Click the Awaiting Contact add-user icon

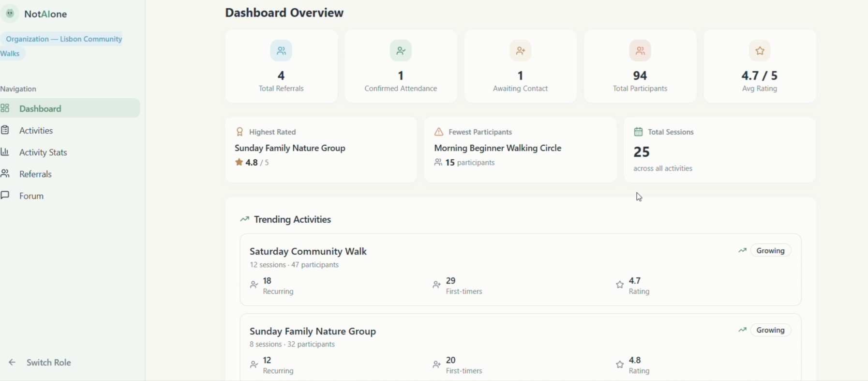point(521,50)
